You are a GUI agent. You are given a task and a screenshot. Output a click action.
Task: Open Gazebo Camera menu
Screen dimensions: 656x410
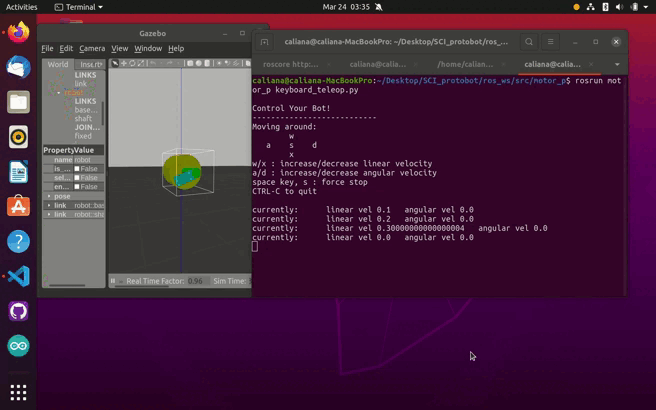[92, 49]
